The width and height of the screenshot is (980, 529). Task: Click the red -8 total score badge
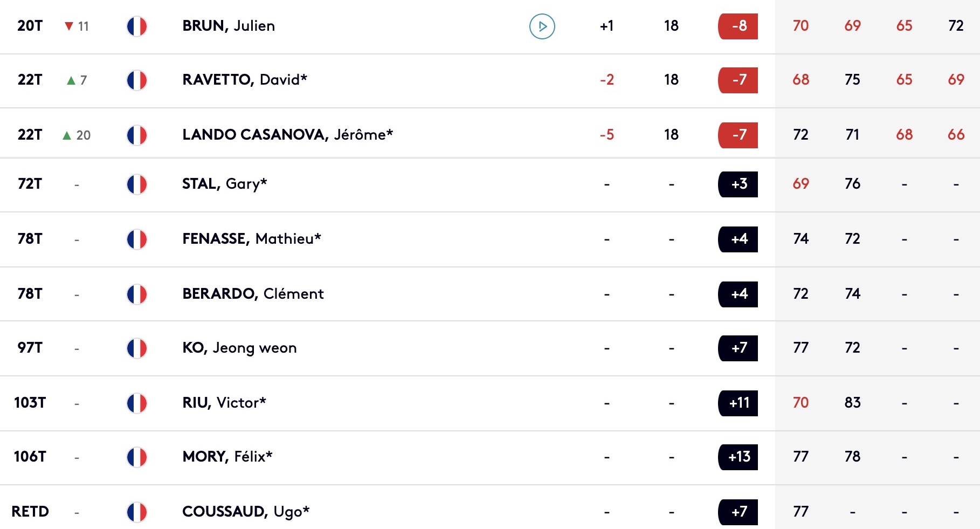(x=738, y=26)
